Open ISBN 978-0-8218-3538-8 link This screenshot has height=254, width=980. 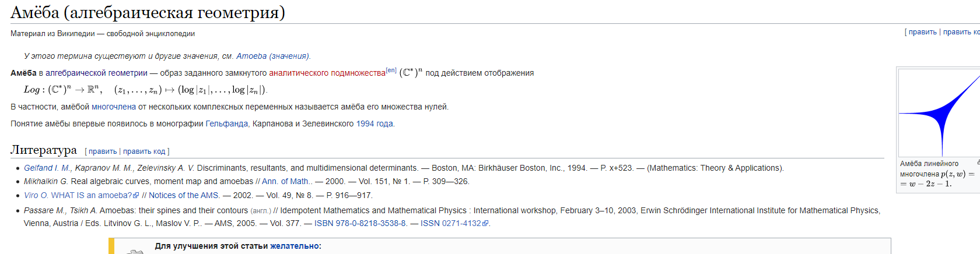tap(360, 223)
